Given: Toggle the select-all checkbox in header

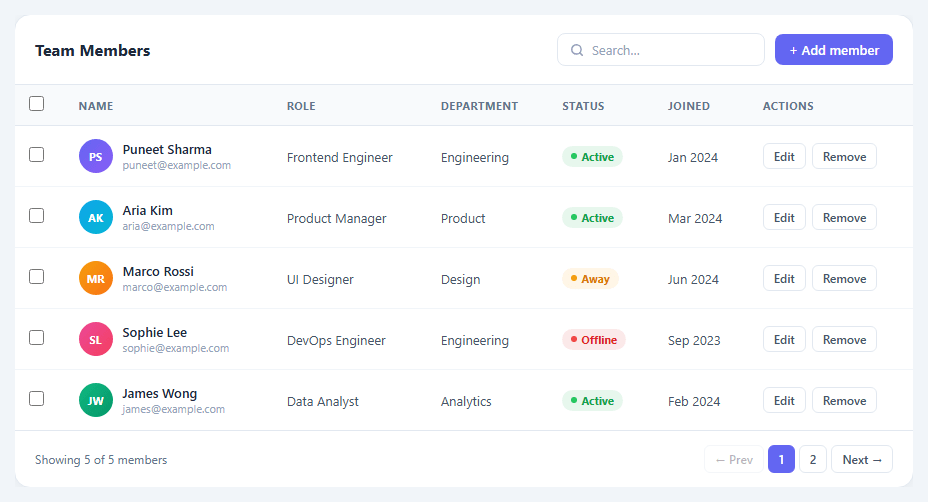Looking at the screenshot, I should coord(37,104).
